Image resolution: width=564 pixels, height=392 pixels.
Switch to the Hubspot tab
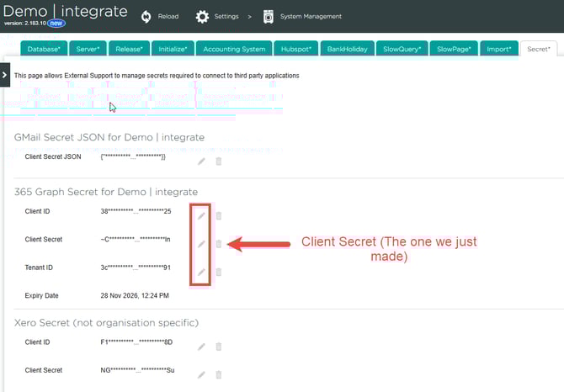tap(295, 49)
